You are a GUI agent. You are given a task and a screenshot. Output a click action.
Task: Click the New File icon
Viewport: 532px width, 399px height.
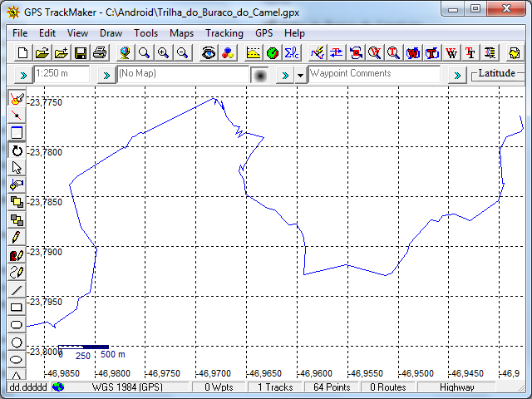(x=22, y=53)
